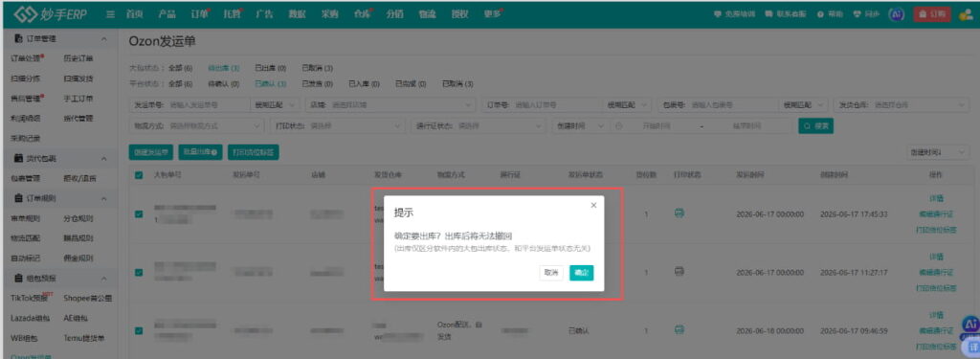Open Temu提货单 in the sidebar
This screenshot has height=359, width=980.
coord(84,338)
